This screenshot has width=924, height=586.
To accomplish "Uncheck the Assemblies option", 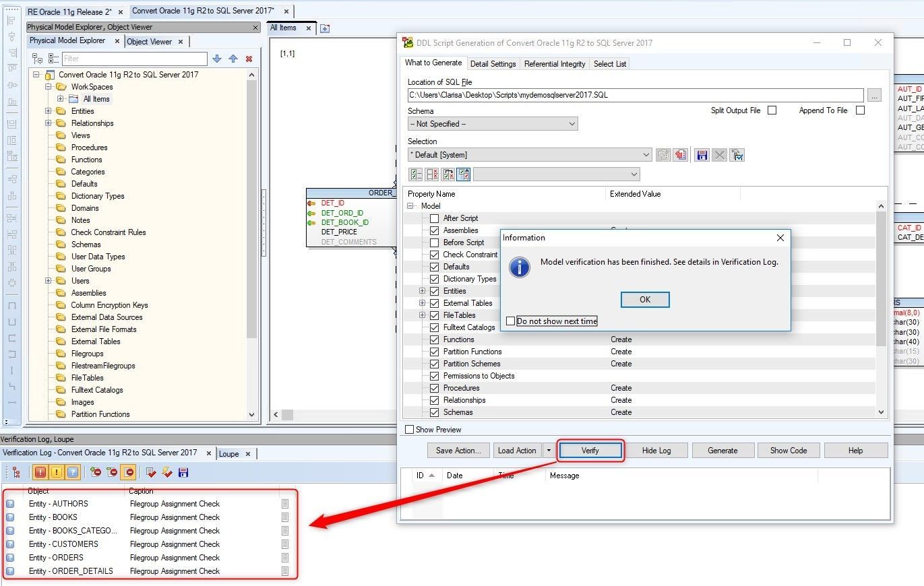I will (x=435, y=230).
